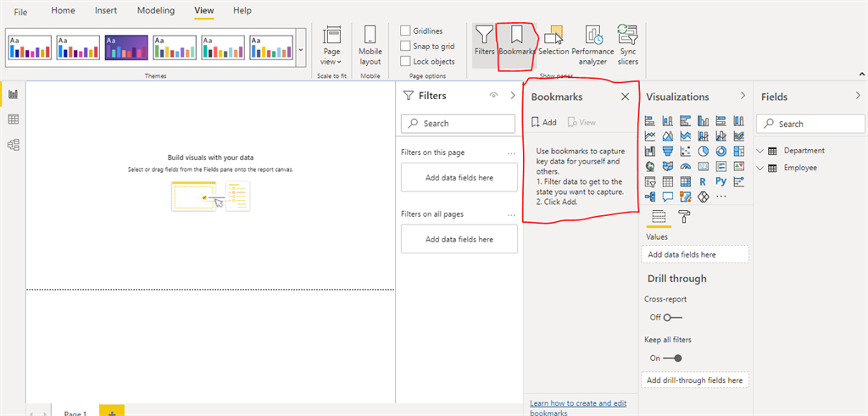Collapse the ribbon with the caret
Viewport: 868px width, 416px height.
(861, 74)
